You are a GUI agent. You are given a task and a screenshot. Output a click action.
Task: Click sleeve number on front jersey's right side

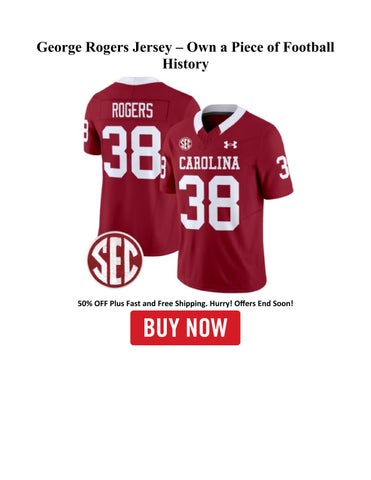click(x=283, y=167)
